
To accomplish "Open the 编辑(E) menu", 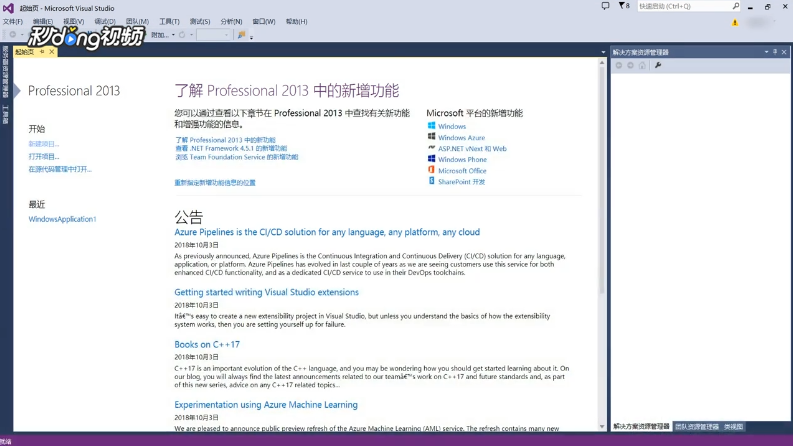I will (x=43, y=22).
